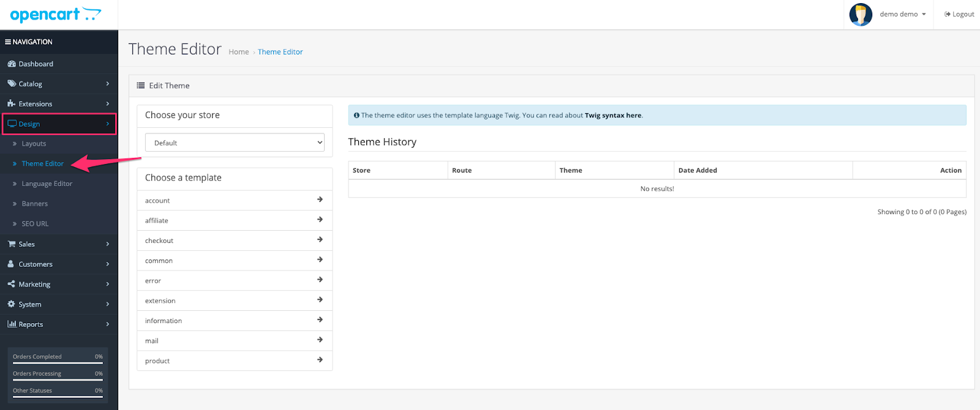Click the Dashboard palette icon

click(12, 64)
